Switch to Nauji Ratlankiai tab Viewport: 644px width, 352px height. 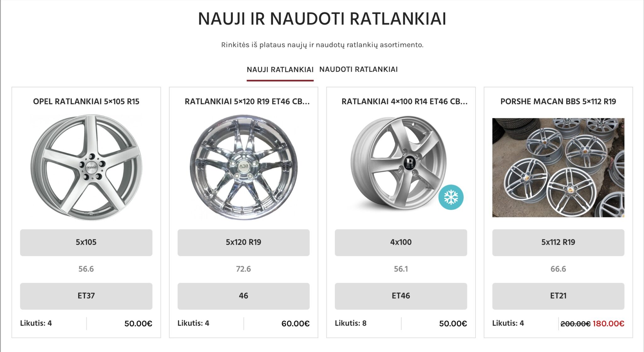point(280,70)
